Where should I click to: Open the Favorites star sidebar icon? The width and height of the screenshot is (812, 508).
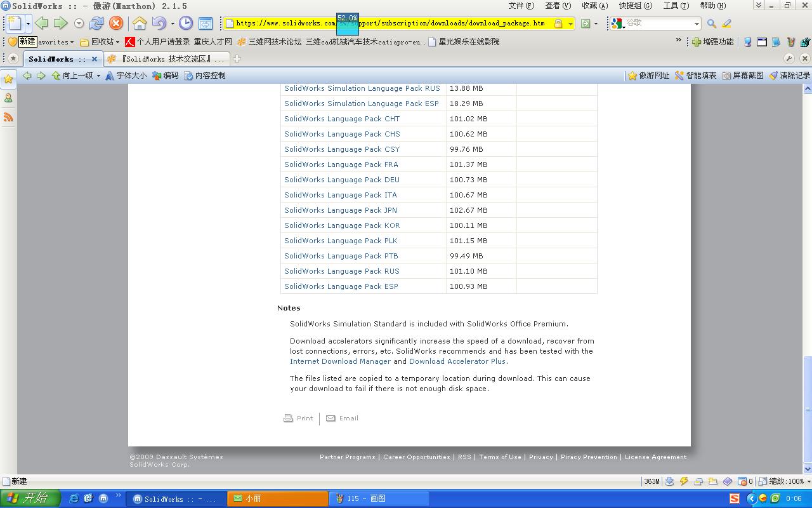8,79
